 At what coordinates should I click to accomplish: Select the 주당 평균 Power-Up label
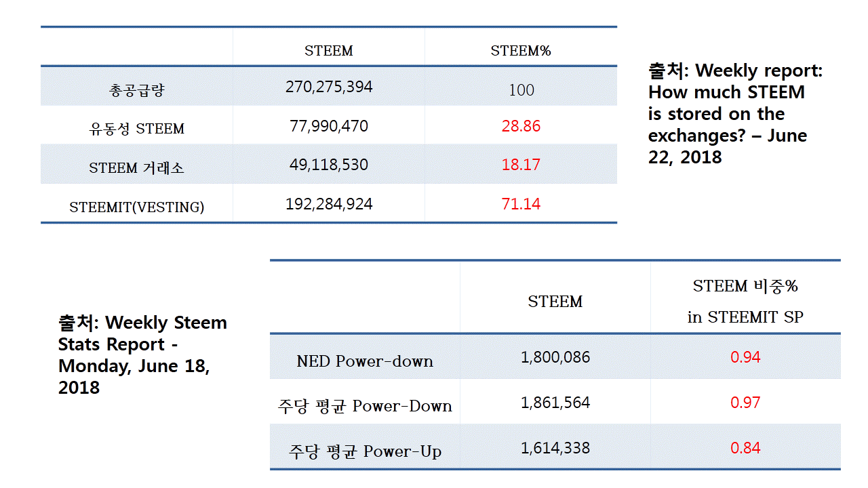click(365, 451)
